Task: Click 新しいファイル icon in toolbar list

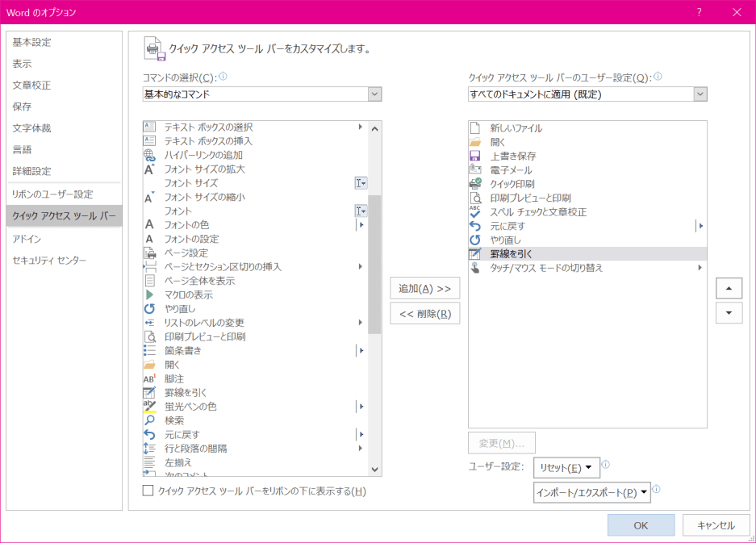Action: point(475,127)
